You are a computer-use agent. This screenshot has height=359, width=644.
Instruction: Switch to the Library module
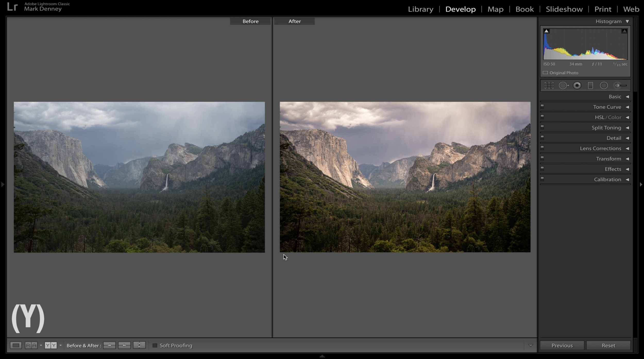(421, 9)
